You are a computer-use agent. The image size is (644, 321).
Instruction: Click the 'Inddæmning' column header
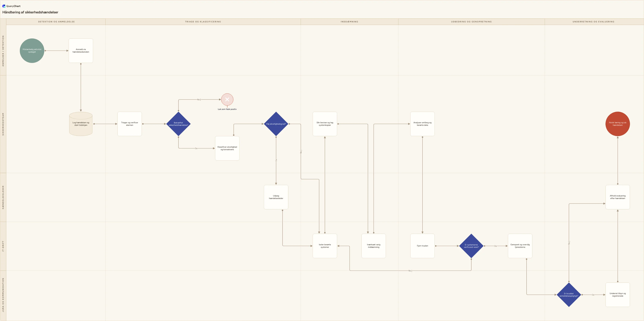(x=349, y=22)
